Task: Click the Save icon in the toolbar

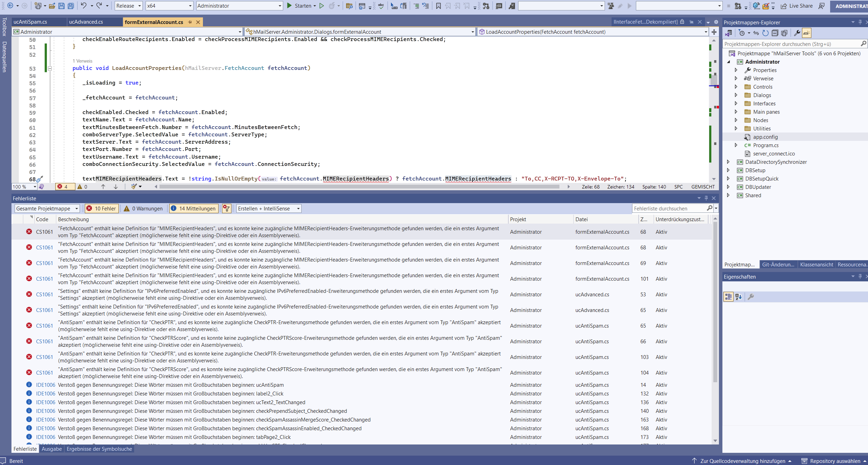Action: (x=62, y=6)
